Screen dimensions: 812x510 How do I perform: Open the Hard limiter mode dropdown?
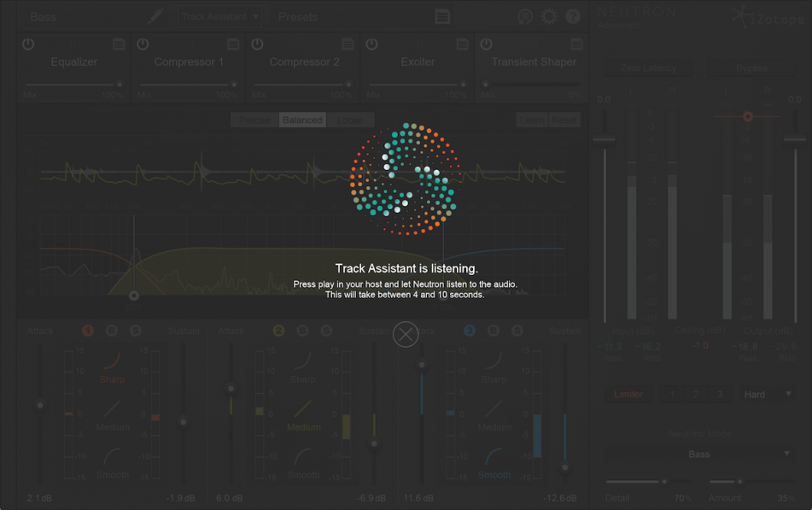pyautogui.click(x=766, y=394)
